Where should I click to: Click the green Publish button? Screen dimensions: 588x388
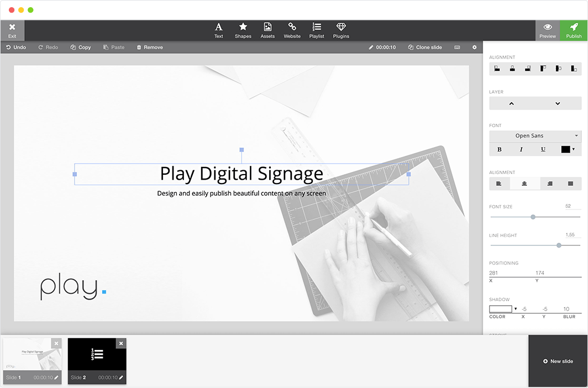[x=574, y=30]
